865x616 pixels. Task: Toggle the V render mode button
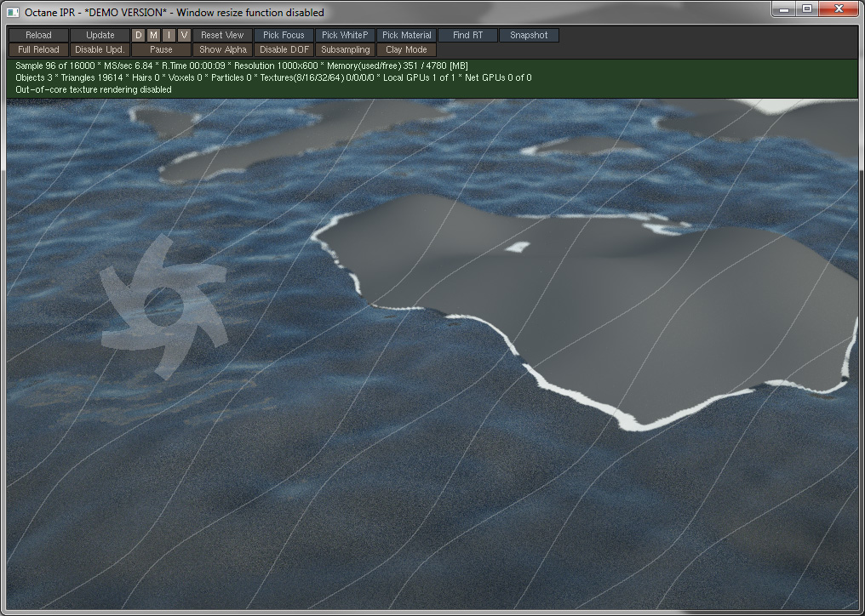tap(184, 35)
